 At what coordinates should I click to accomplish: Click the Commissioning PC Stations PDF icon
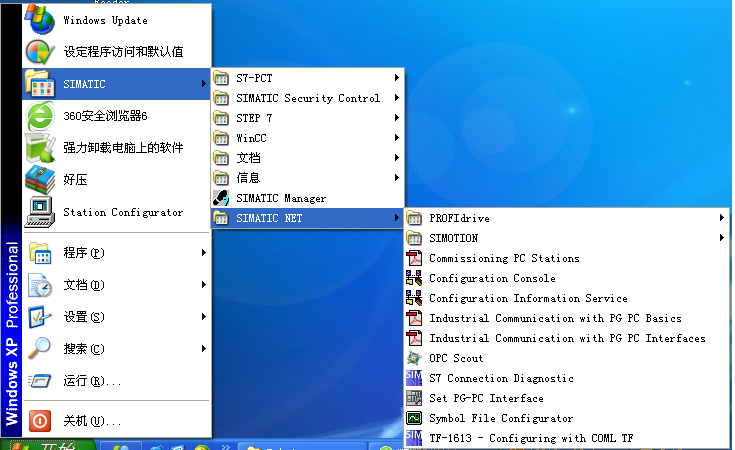[414, 258]
